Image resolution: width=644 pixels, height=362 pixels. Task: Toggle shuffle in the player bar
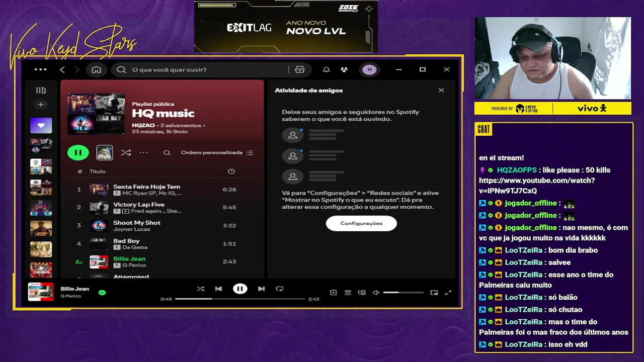point(200,289)
